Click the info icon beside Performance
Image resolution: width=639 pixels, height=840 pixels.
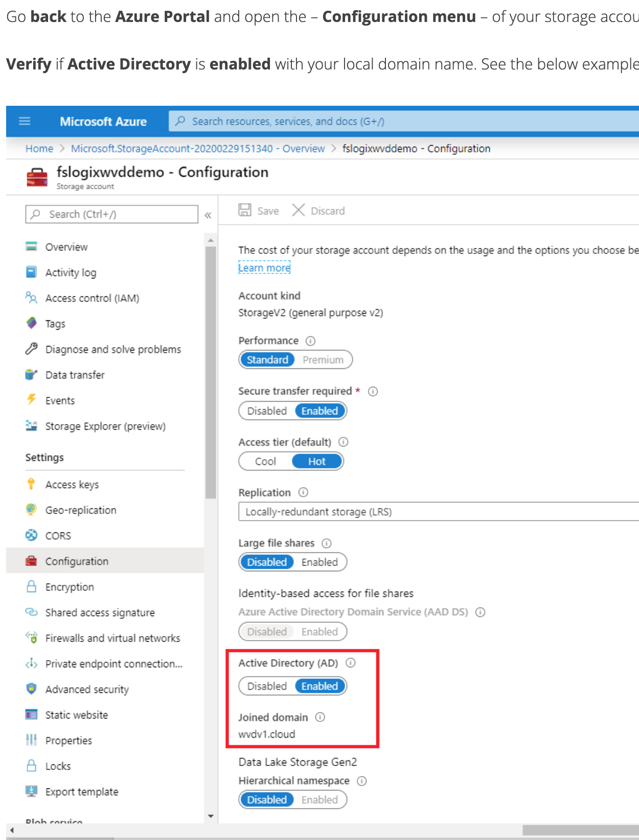click(310, 341)
